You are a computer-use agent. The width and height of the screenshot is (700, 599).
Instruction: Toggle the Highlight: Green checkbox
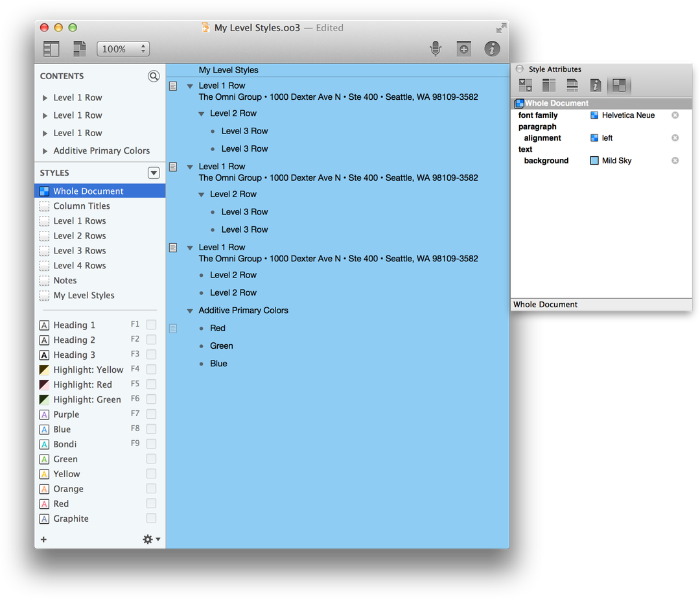pyautogui.click(x=151, y=399)
